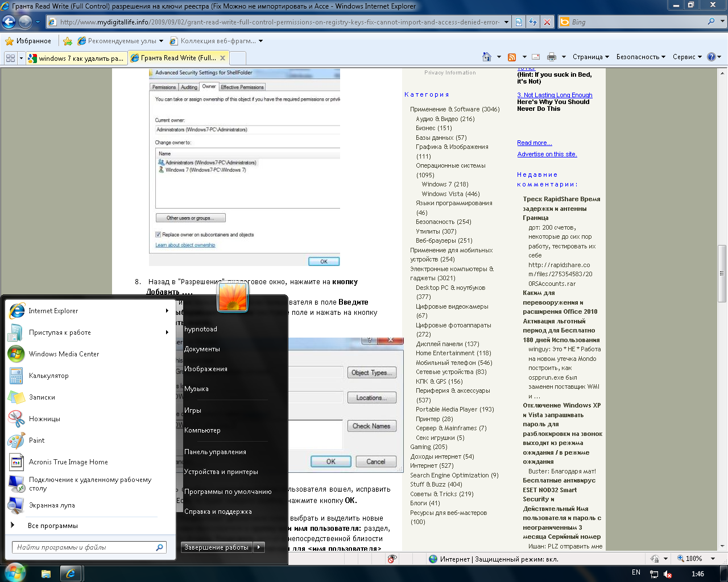Open the RSS feeds icon
This screenshot has width=728, height=582.
coord(512,57)
